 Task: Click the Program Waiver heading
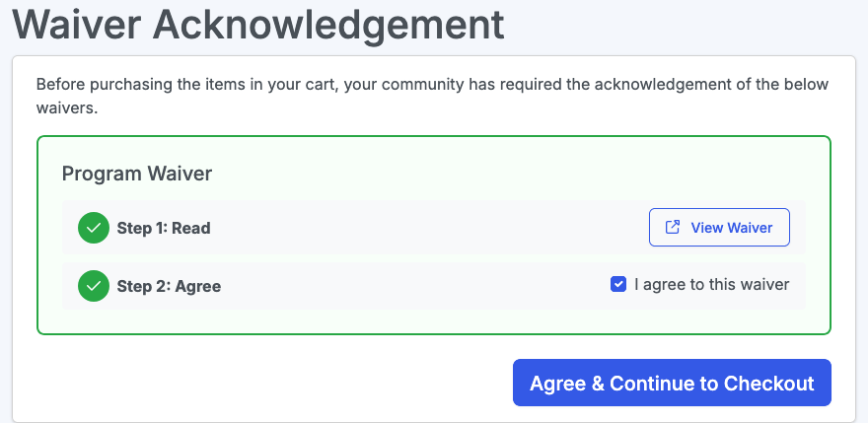tap(137, 174)
